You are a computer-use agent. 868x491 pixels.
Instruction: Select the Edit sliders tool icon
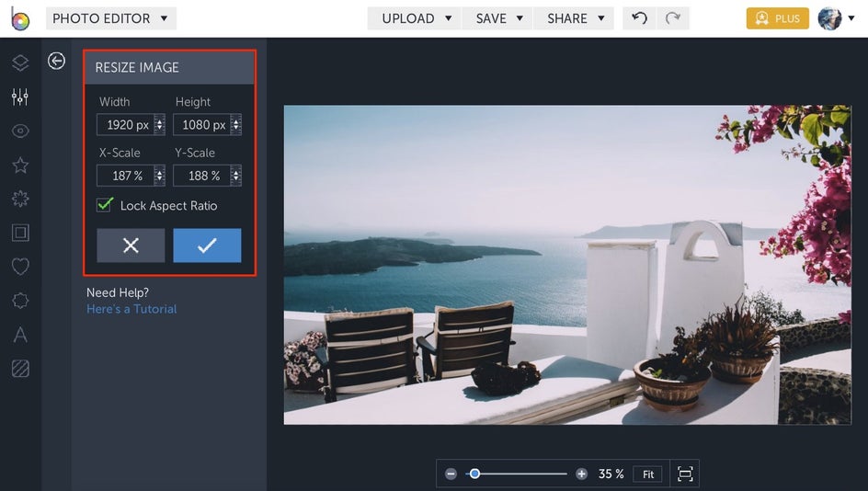(20, 97)
